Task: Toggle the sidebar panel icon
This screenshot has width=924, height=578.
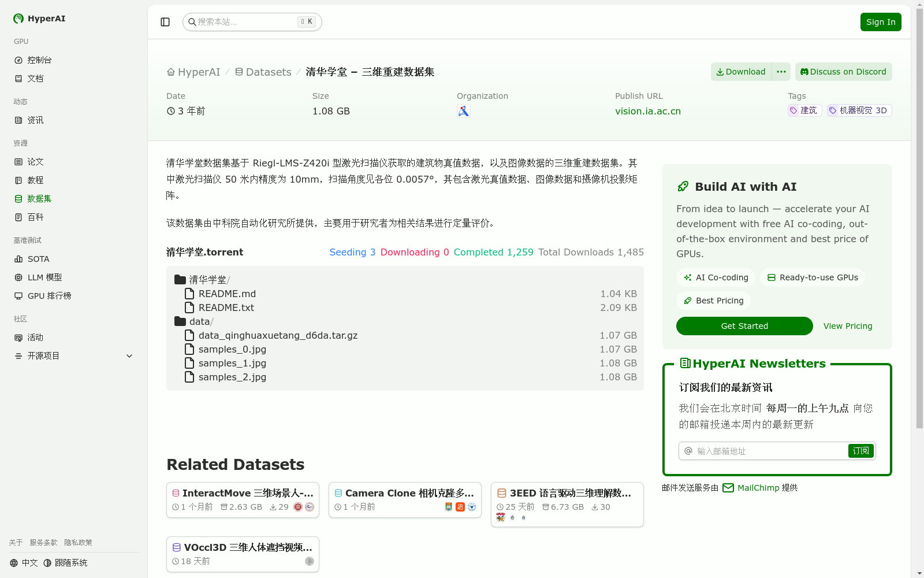Action: point(165,22)
